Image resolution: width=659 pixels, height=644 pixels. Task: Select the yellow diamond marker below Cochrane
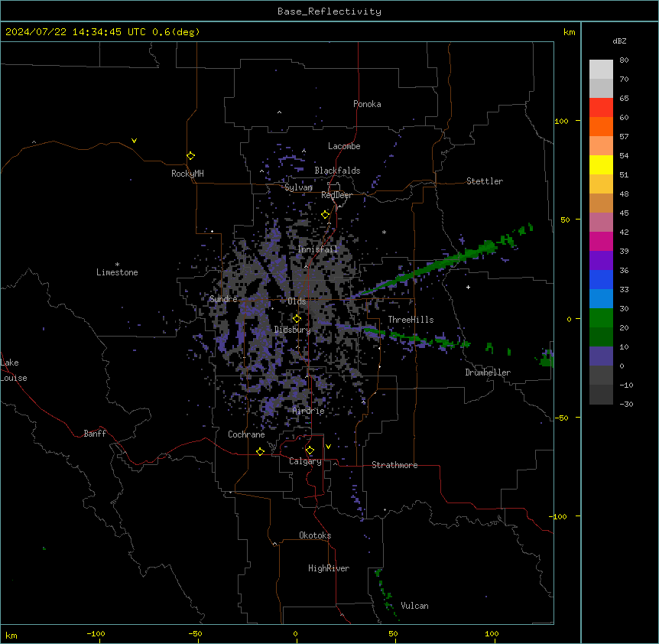coord(260,451)
